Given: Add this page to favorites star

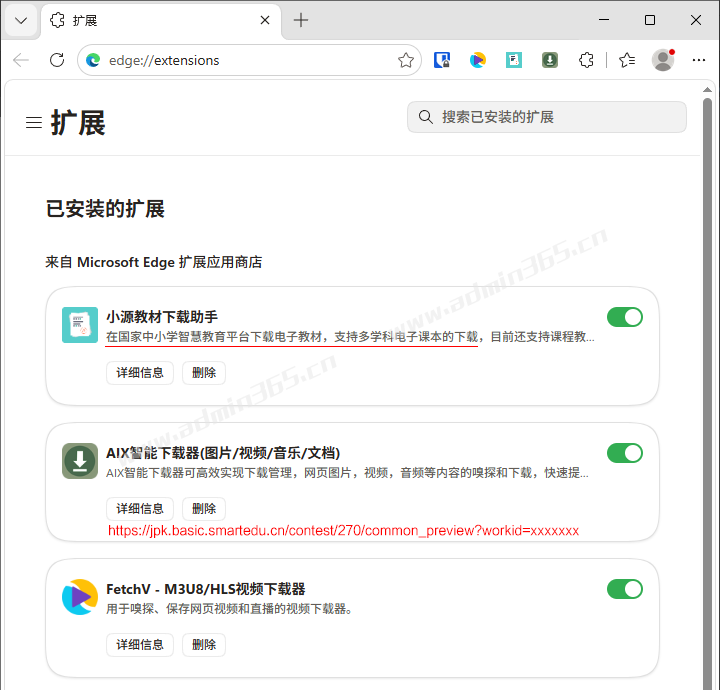Looking at the screenshot, I should click(405, 60).
